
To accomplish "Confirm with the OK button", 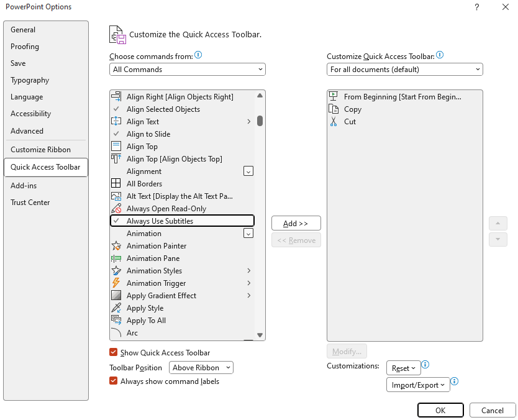I will pos(440,411).
